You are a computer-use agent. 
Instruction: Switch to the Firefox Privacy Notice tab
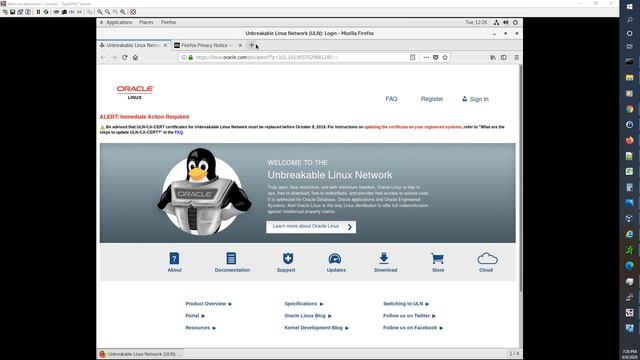tap(207, 45)
